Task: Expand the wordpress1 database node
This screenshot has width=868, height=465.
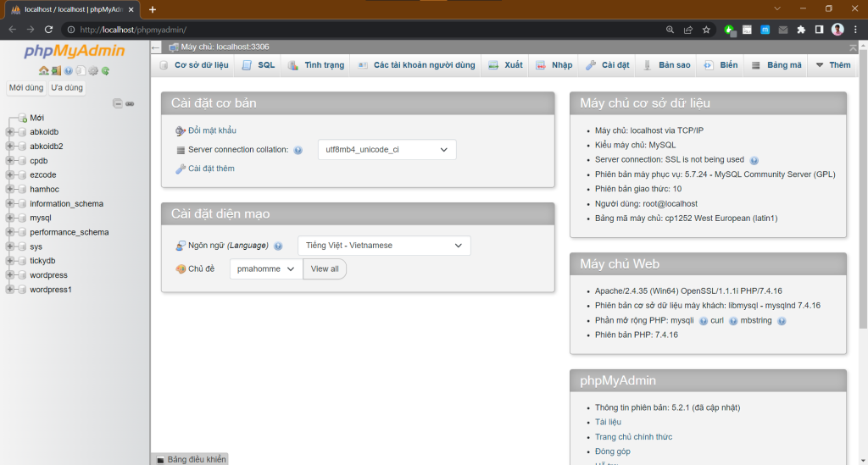Action: pyautogui.click(x=9, y=289)
